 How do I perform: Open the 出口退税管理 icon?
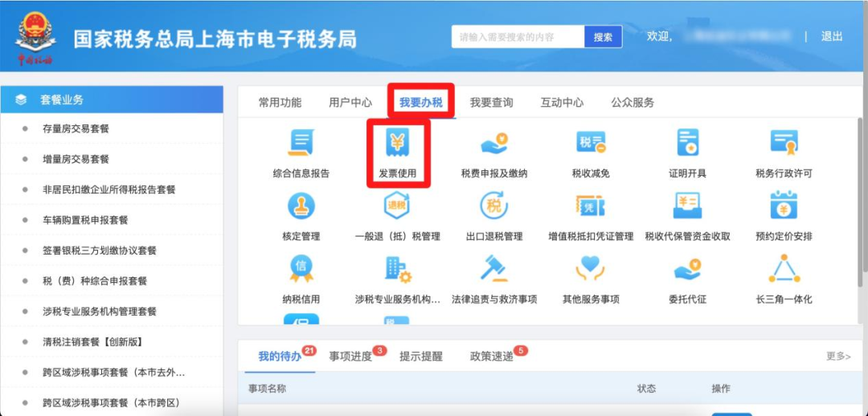click(x=494, y=206)
